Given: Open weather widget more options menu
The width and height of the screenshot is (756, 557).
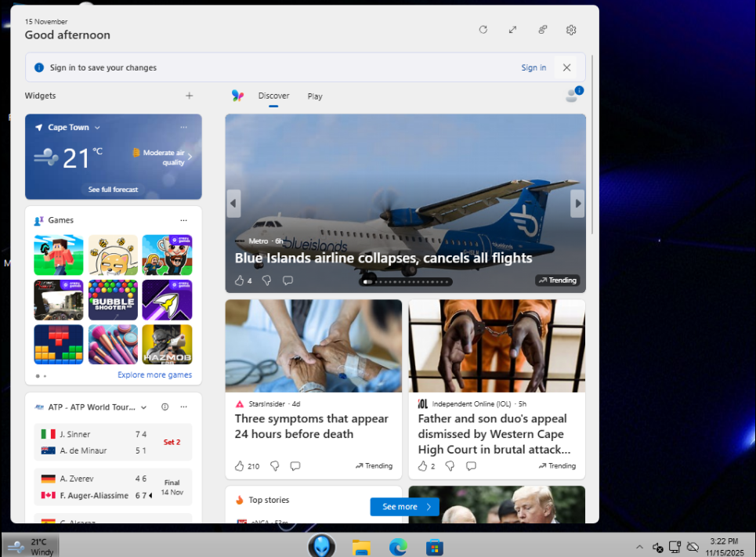Looking at the screenshot, I should tap(183, 128).
